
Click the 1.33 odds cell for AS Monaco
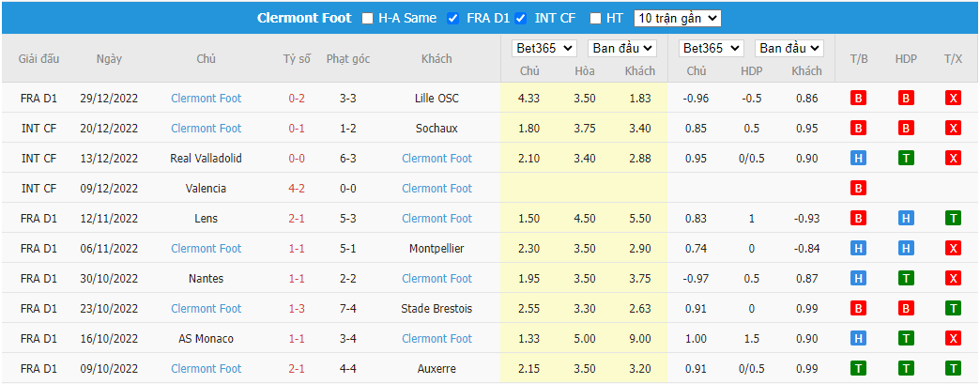click(529, 338)
